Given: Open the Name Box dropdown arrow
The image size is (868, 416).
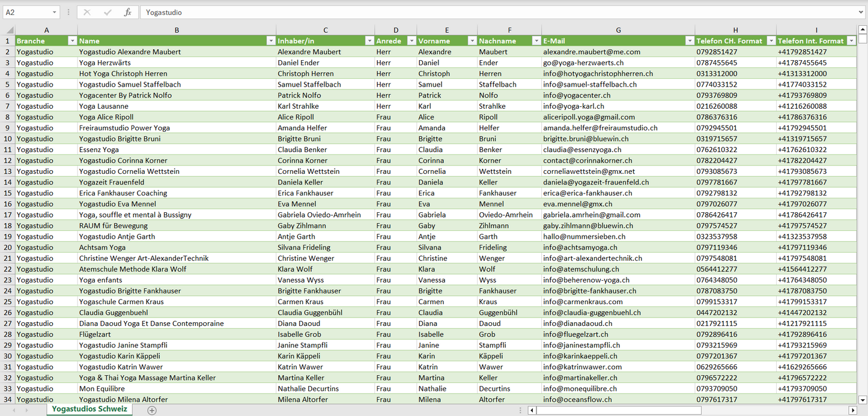Looking at the screenshot, I should (x=54, y=12).
